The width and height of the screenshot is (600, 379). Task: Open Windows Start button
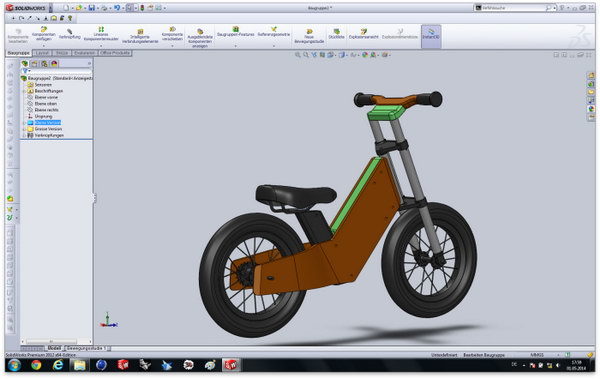(x=14, y=365)
